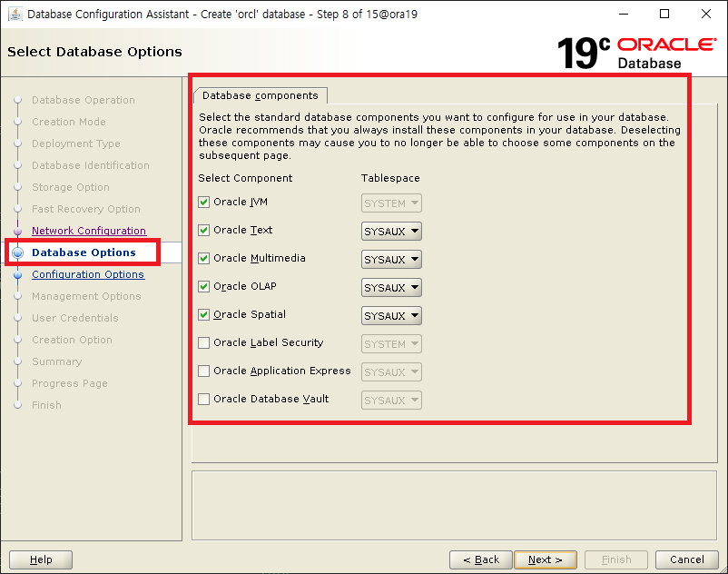This screenshot has width=728, height=574.
Task: Click the Summary step label
Action: pyautogui.click(x=56, y=361)
